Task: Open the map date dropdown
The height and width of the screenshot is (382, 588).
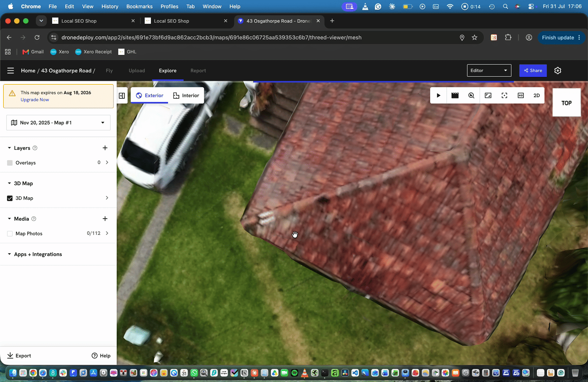Action: [x=58, y=123]
